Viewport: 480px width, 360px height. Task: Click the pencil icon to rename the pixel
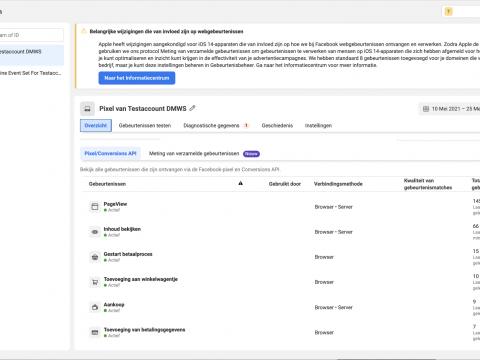pos(192,108)
